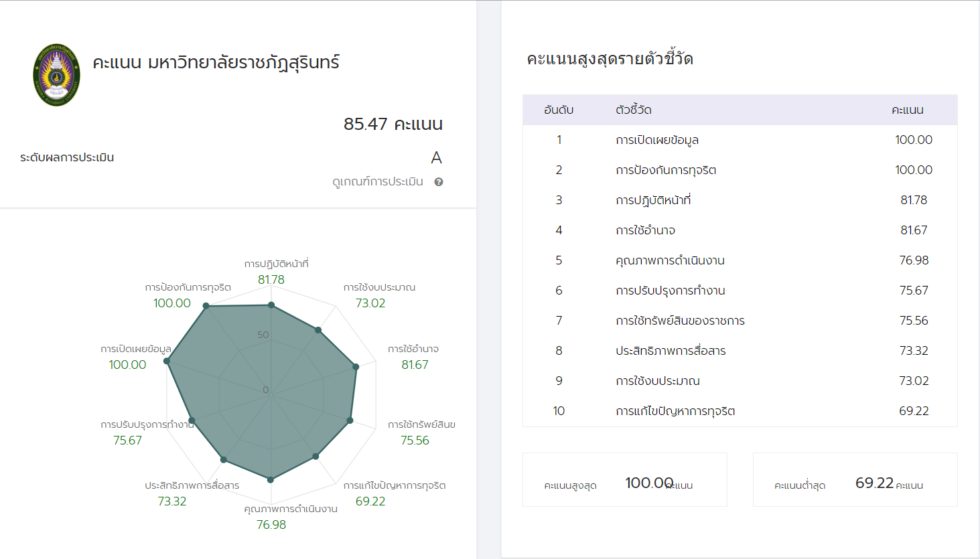980x559 pixels.
Task: Select the ประสิทธิภาพการสื่อสาร table row
Action: pos(740,351)
